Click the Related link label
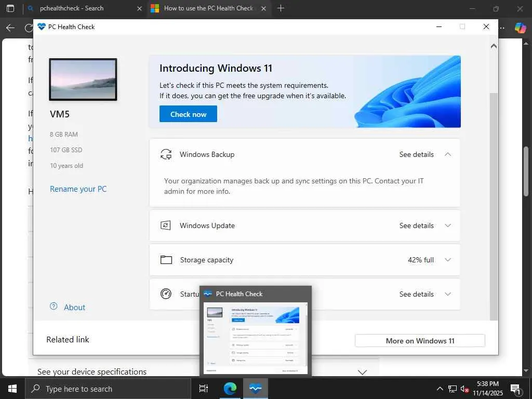 (x=68, y=340)
